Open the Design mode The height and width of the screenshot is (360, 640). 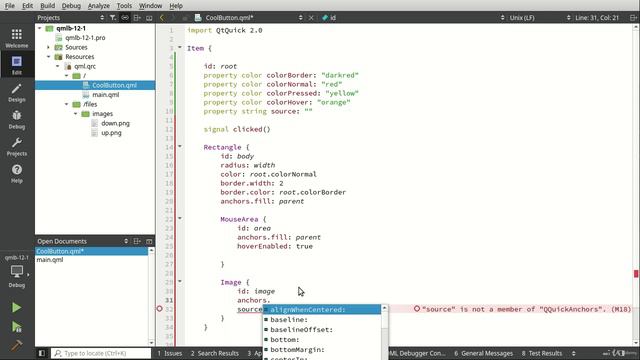tap(17, 93)
